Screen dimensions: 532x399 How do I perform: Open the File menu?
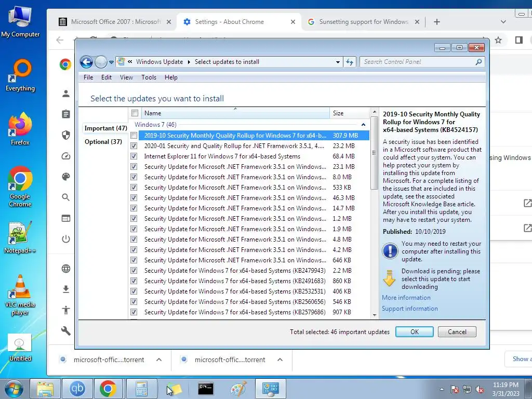pos(88,77)
